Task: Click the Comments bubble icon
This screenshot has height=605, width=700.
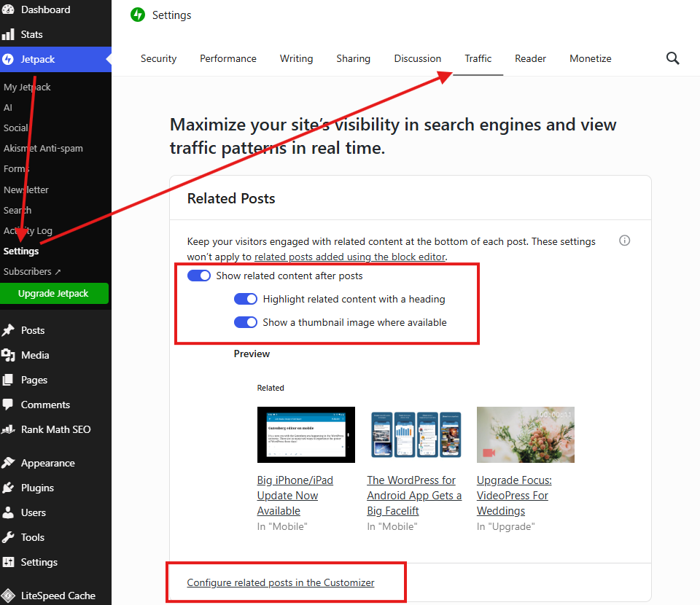Action: pyautogui.click(x=7, y=405)
